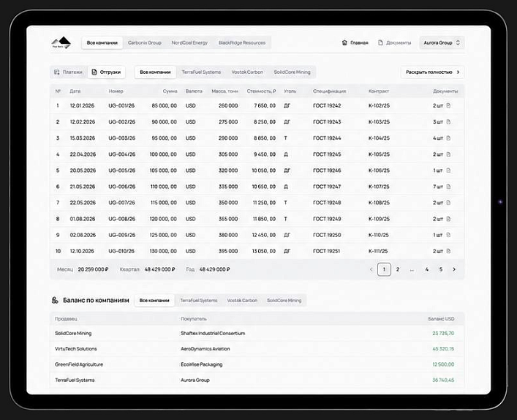Click contract K-103/25
Image resolution: width=517 pixels, height=420 pixels.
[379, 121]
